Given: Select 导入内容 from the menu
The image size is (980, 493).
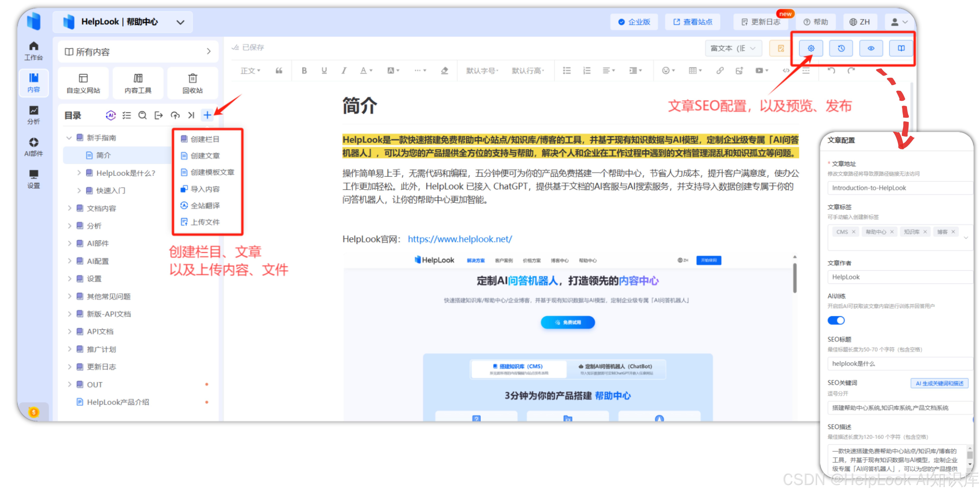Looking at the screenshot, I should pyautogui.click(x=205, y=189).
